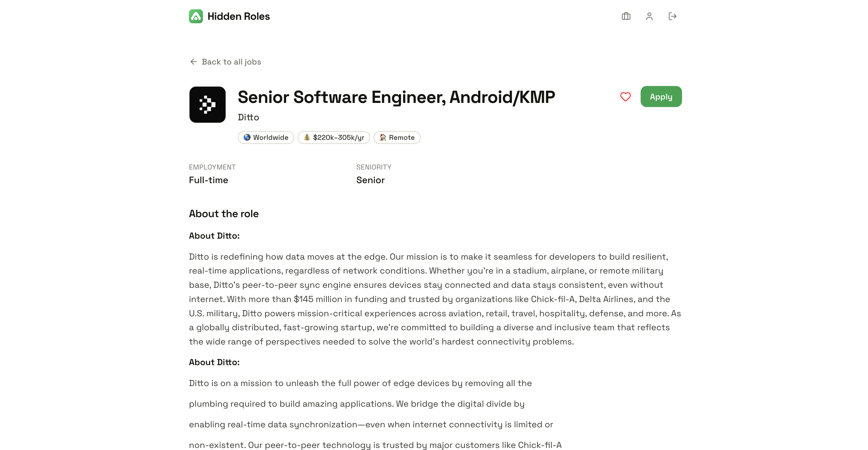Click the About the role heading
This screenshot has width=868, height=450.
click(x=224, y=214)
